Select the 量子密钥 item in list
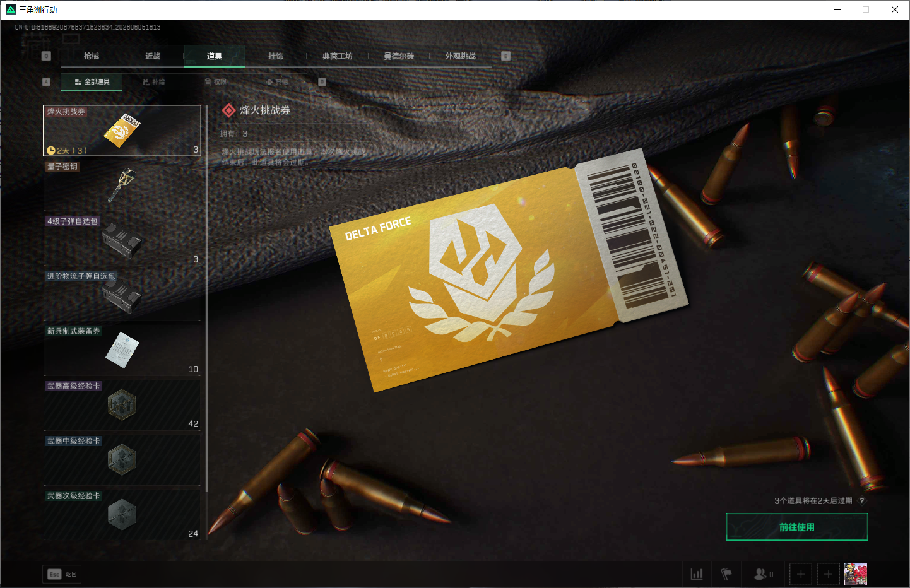 tap(122, 185)
